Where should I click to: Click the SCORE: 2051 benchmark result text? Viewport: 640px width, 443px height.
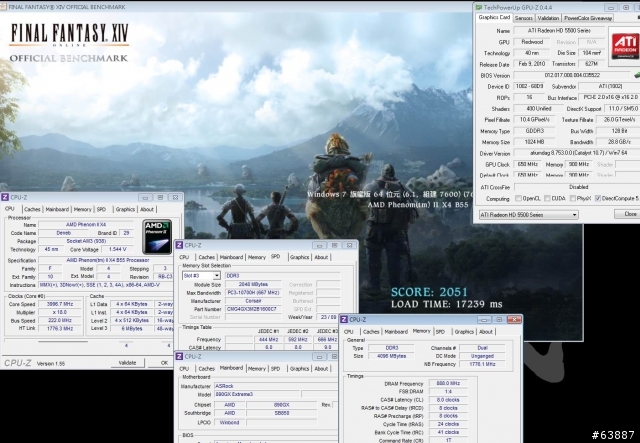(x=429, y=292)
